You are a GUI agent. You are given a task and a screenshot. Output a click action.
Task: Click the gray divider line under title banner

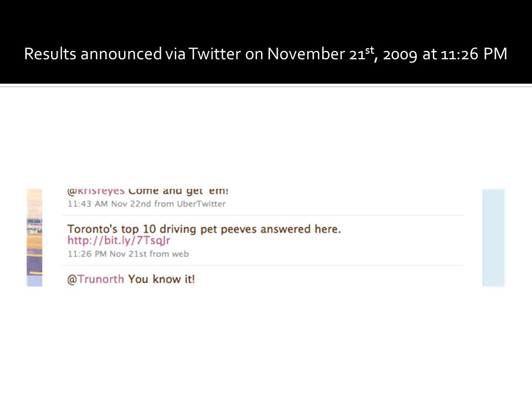click(x=266, y=87)
